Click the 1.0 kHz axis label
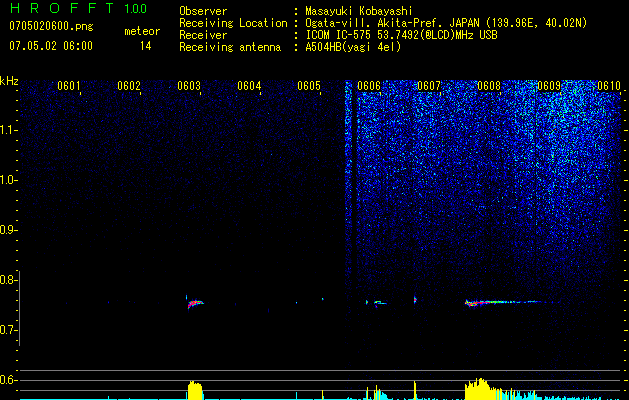 8,180
